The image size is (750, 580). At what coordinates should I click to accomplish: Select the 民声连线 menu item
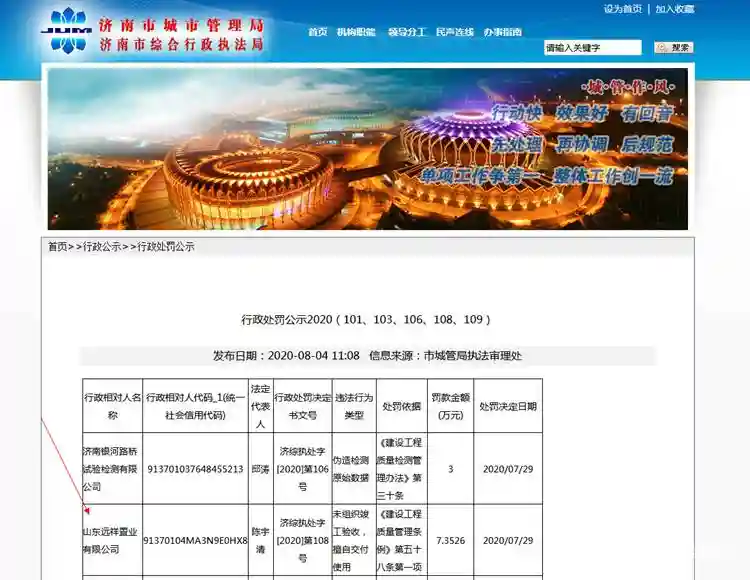[455, 32]
